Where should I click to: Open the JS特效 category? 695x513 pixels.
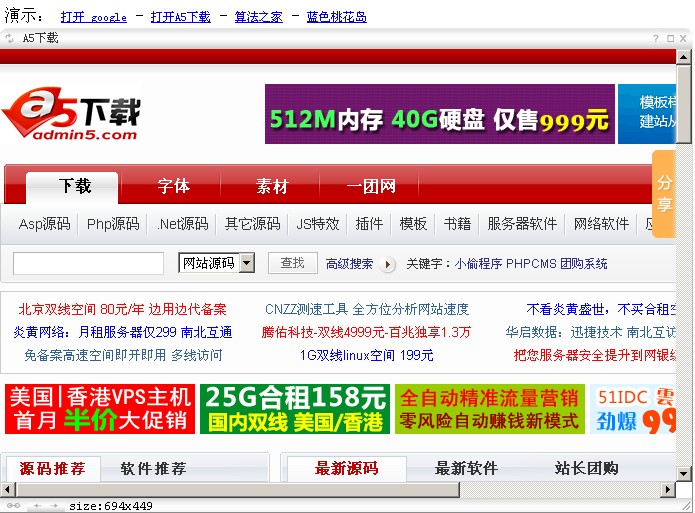click(x=318, y=224)
